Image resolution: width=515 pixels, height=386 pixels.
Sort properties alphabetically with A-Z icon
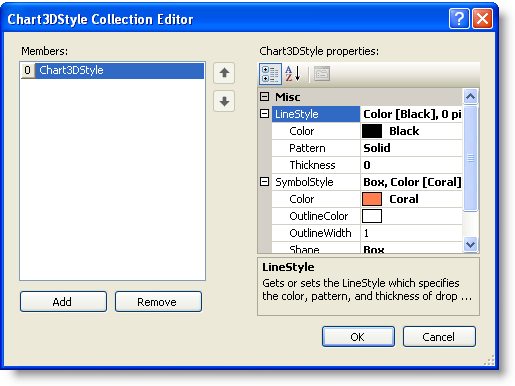293,74
